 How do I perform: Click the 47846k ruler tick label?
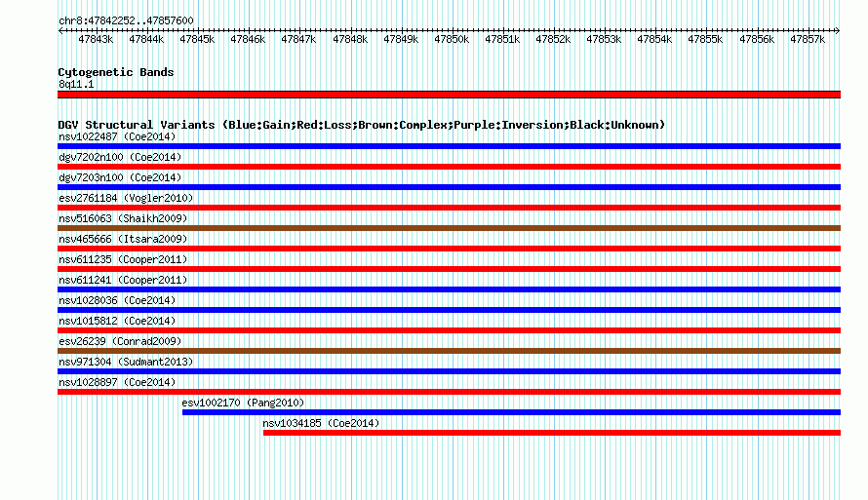(248, 39)
